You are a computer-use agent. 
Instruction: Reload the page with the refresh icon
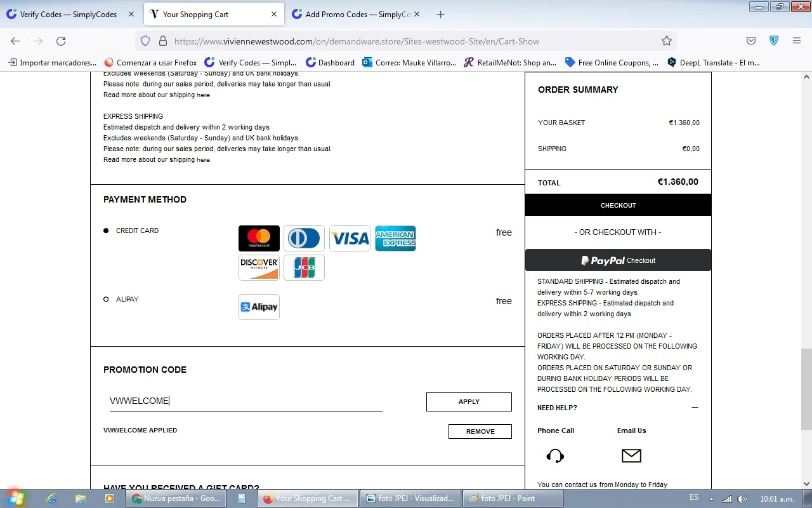click(x=61, y=41)
